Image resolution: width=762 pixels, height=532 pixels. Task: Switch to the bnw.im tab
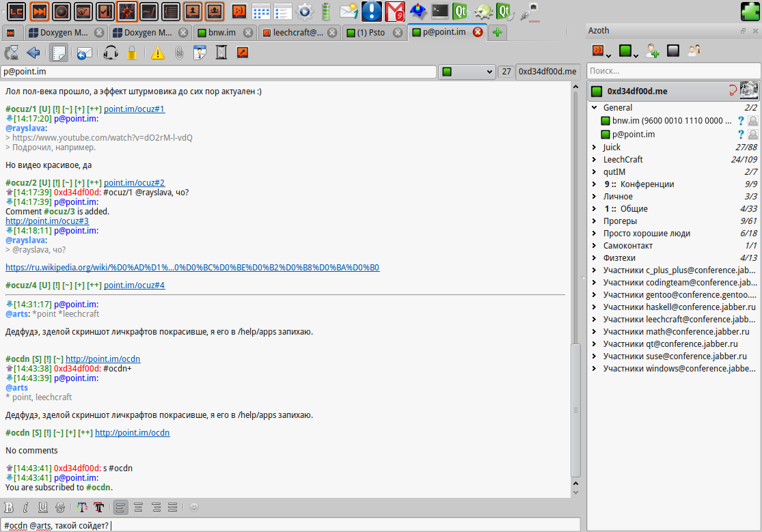click(222, 32)
